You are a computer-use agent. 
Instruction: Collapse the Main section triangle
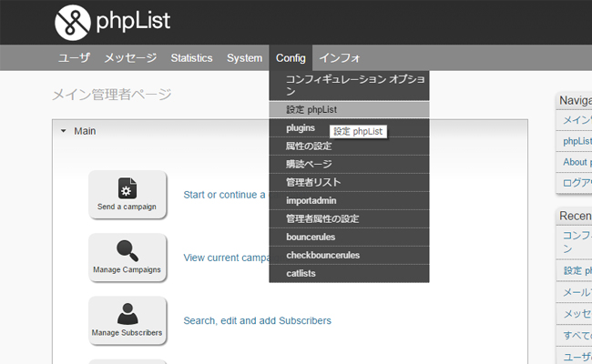click(x=64, y=131)
